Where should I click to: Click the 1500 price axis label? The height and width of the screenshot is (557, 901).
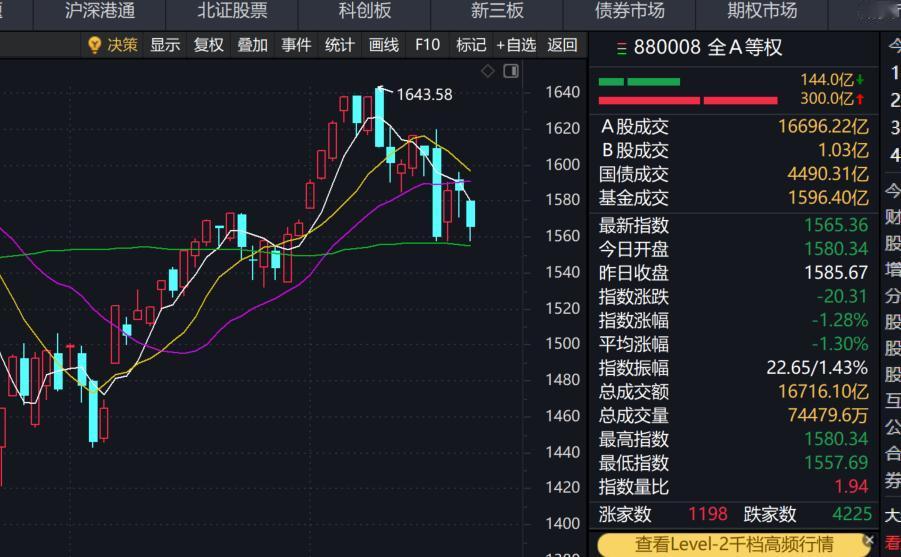[x=563, y=344]
